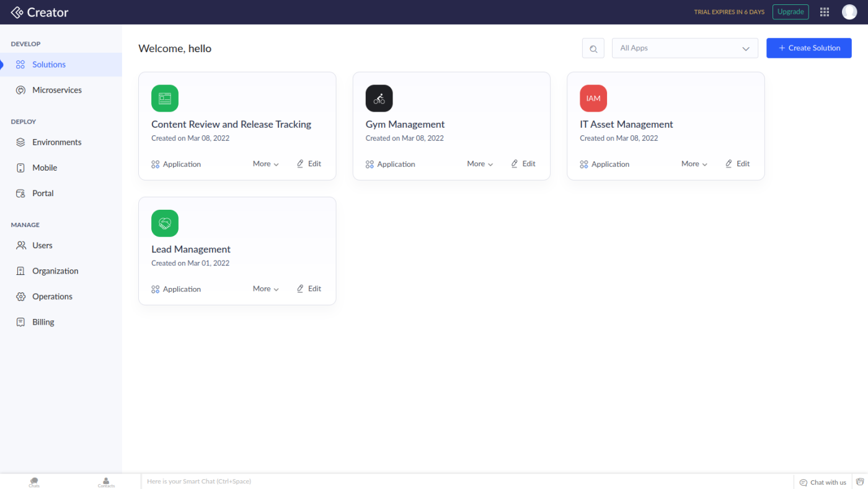Open Contacts icon in bottom bar
Viewport: 868px width, 489px height.
(106, 481)
